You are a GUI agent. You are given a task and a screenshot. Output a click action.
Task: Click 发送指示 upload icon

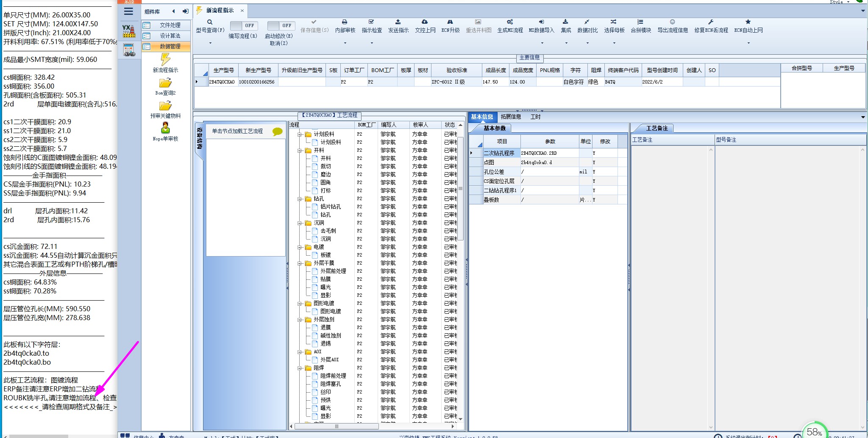point(398,22)
